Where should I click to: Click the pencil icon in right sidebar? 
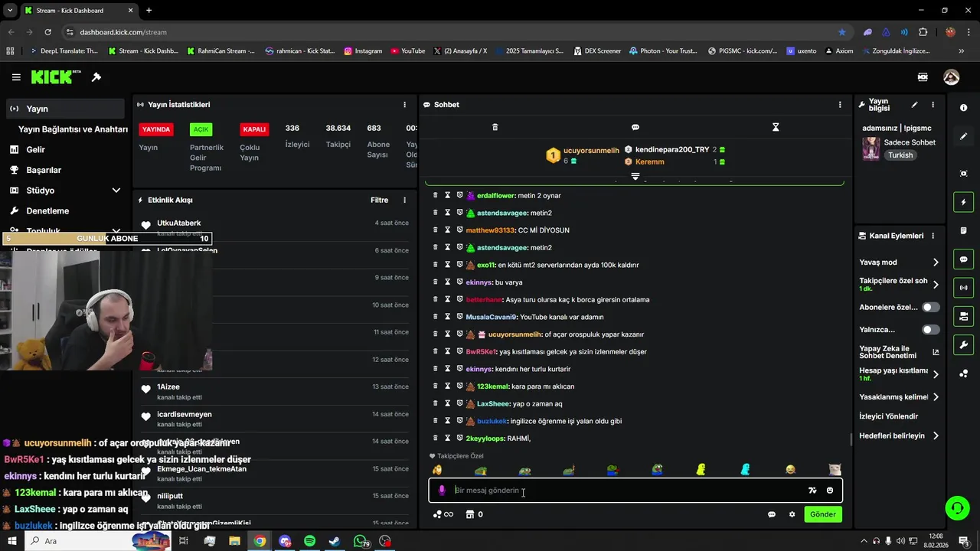(963, 136)
